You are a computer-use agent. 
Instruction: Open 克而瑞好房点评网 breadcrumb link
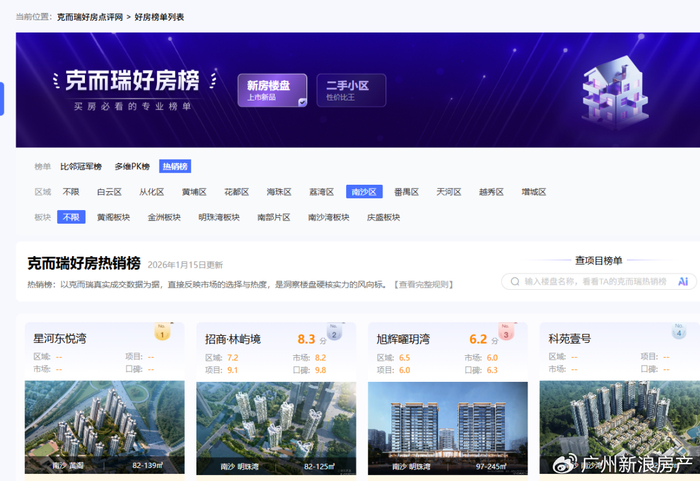90,17
